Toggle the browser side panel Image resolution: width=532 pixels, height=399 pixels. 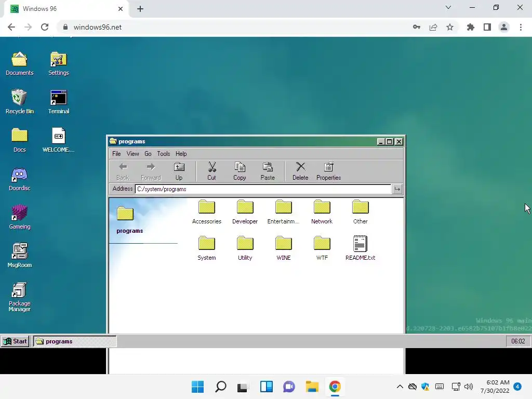click(487, 27)
